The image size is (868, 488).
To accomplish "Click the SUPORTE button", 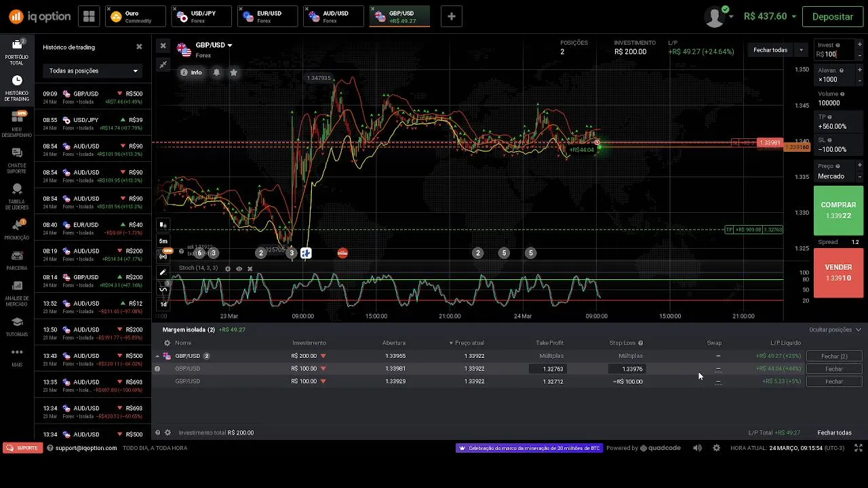I will [22, 448].
